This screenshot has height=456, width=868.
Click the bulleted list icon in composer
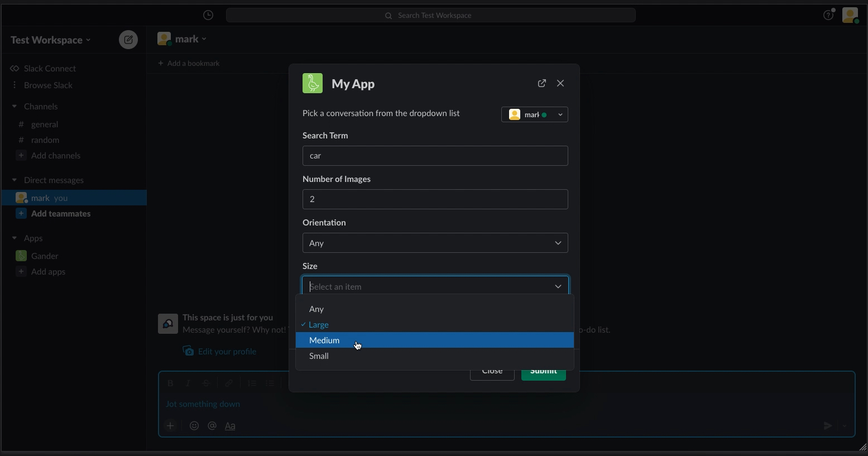[270, 383]
